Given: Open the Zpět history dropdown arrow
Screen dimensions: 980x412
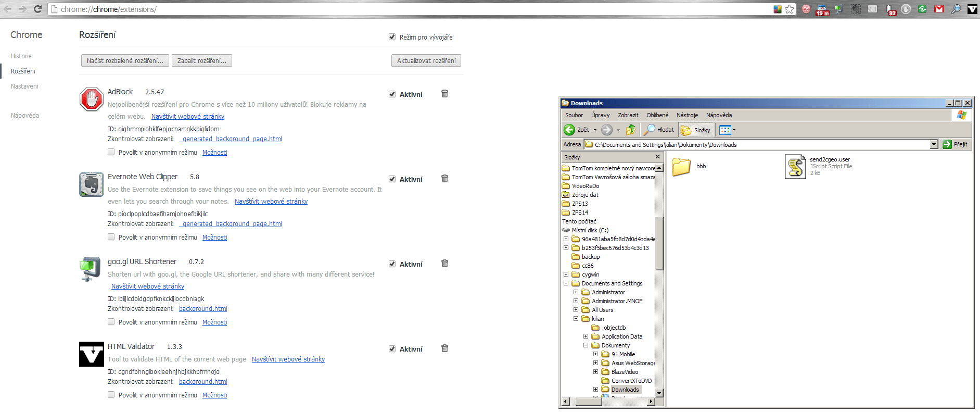Looking at the screenshot, I should coord(595,130).
